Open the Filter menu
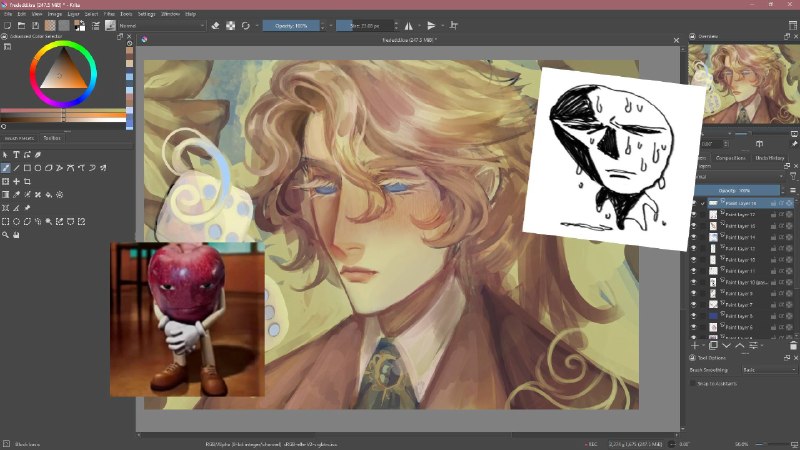The height and width of the screenshot is (450, 800). coord(109,14)
